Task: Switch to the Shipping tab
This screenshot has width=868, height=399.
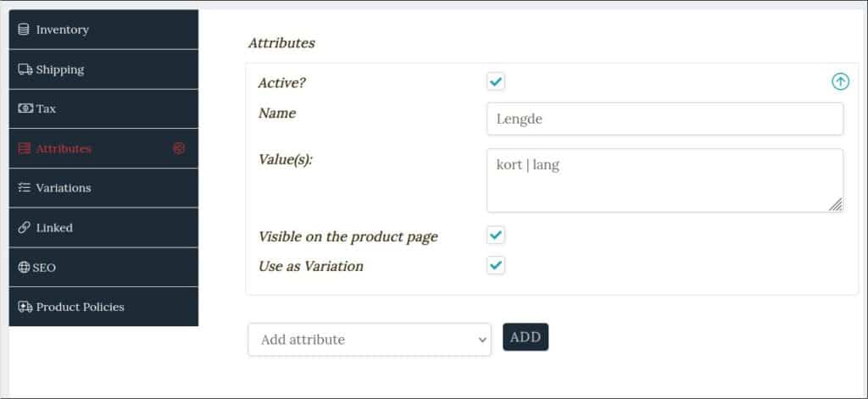Action: point(103,69)
